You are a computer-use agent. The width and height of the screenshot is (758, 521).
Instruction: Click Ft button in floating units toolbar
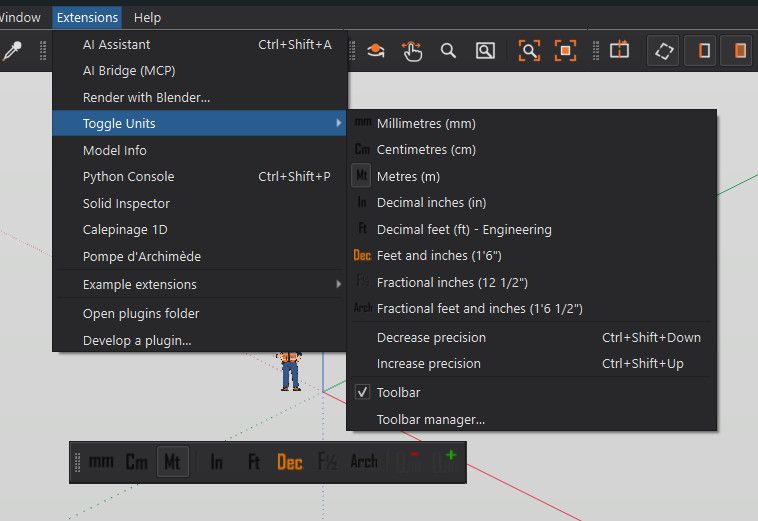pos(253,462)
